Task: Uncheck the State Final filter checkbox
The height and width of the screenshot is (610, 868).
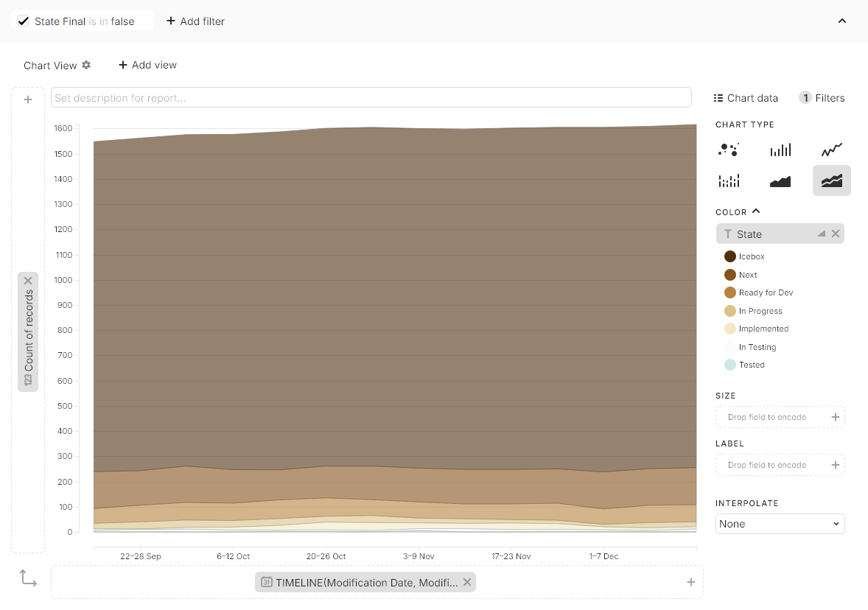Action: tap(24, 21)
